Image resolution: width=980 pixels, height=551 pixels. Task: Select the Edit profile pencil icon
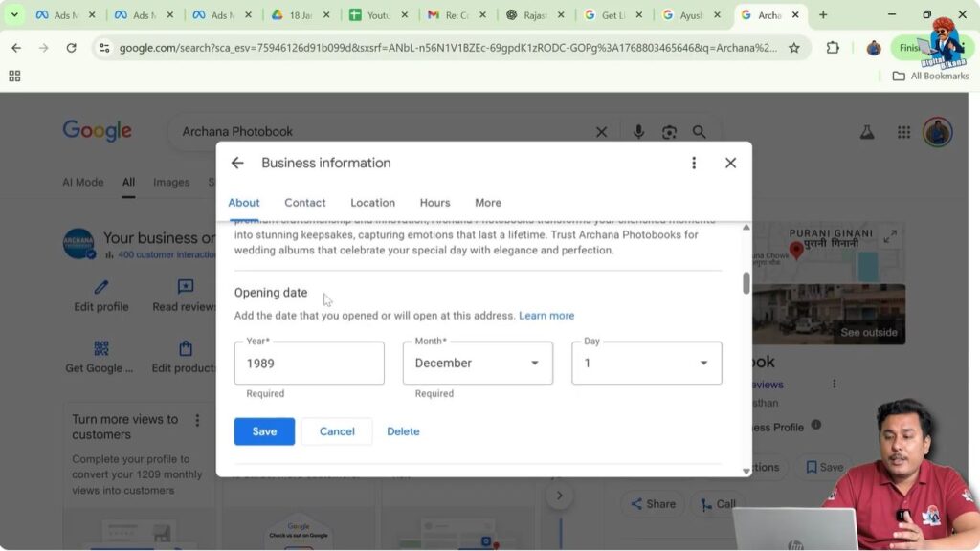tap(100, 284)
